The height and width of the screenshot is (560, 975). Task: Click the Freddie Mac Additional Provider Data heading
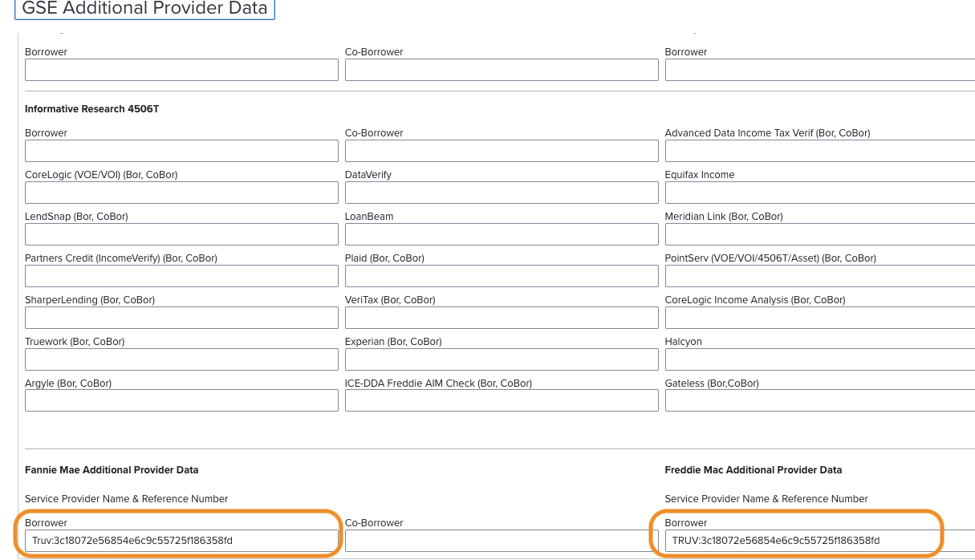click(x=754, y=470)
